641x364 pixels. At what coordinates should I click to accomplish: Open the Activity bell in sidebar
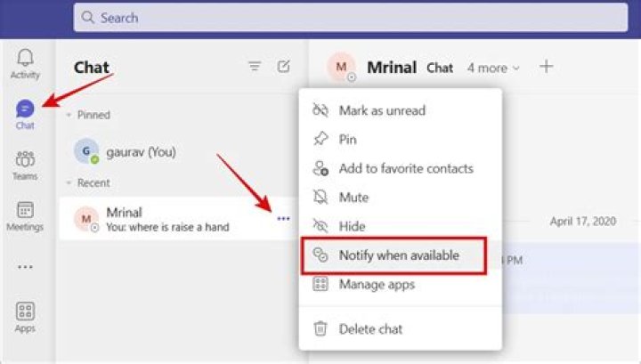coord(25,64)
